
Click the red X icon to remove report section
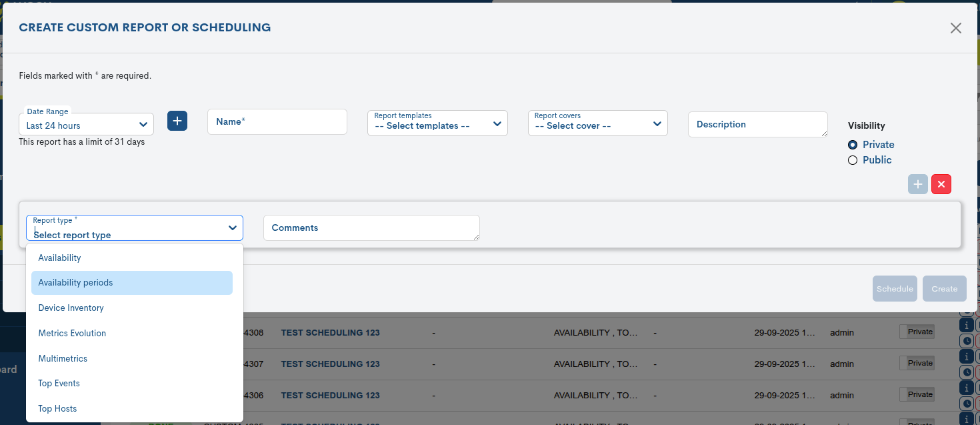[x=941, y=184]
